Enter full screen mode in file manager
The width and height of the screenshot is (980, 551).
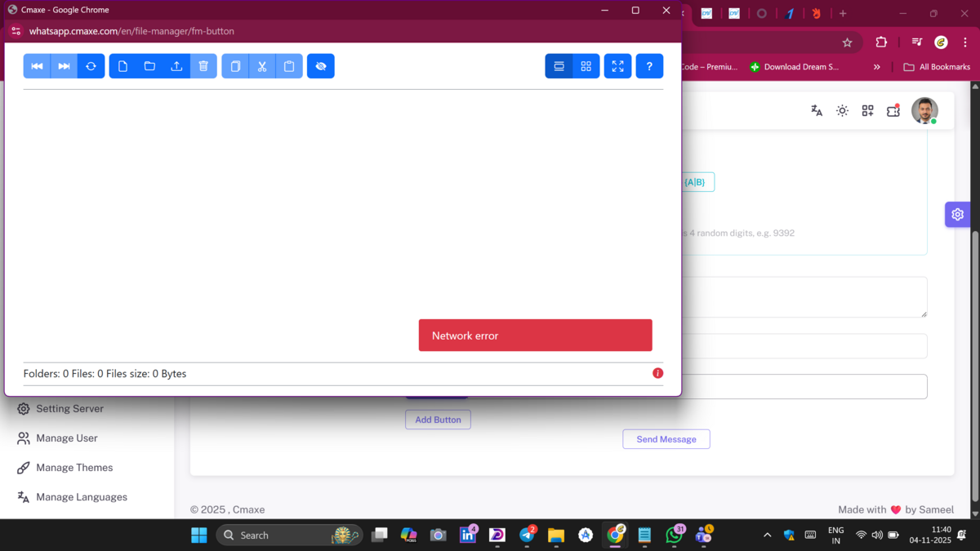[617, 66]
